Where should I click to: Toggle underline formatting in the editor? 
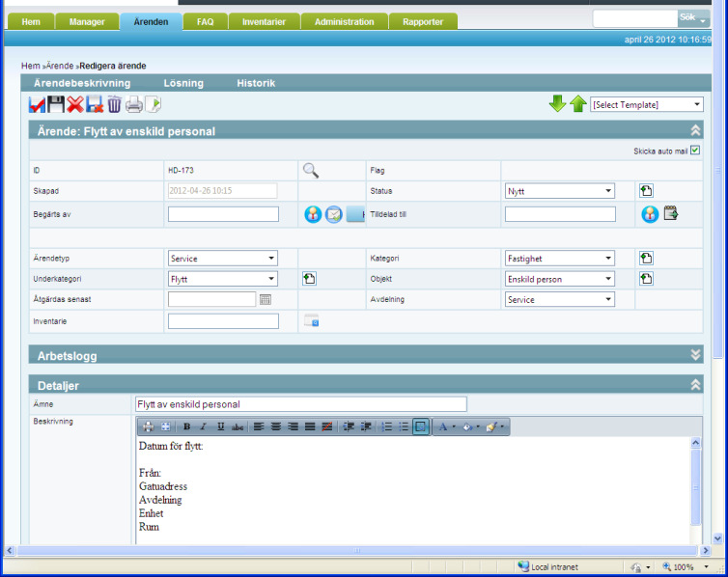point(220,426)
